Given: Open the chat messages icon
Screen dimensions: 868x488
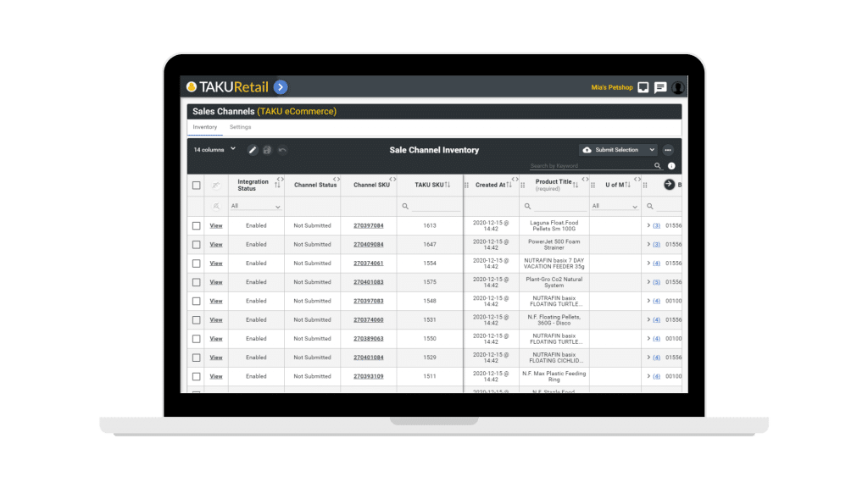Looking at the screenshot, I should (x=660, y=87).
